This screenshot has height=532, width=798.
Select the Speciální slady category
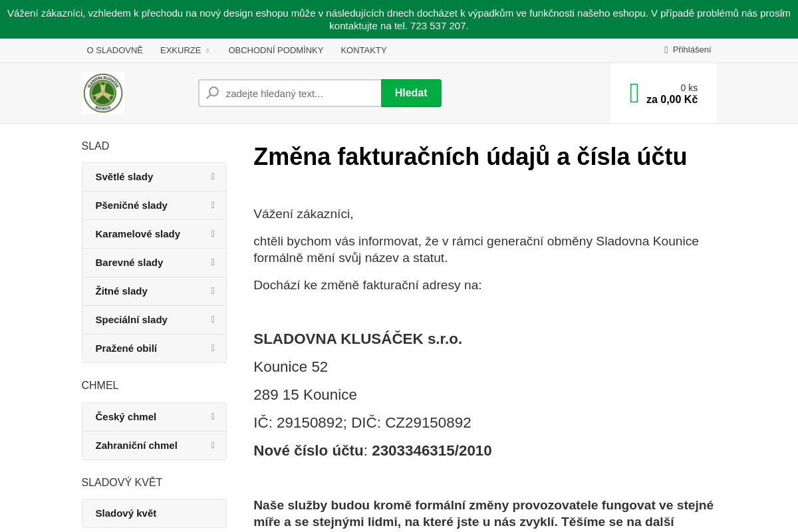click(132, 319)
